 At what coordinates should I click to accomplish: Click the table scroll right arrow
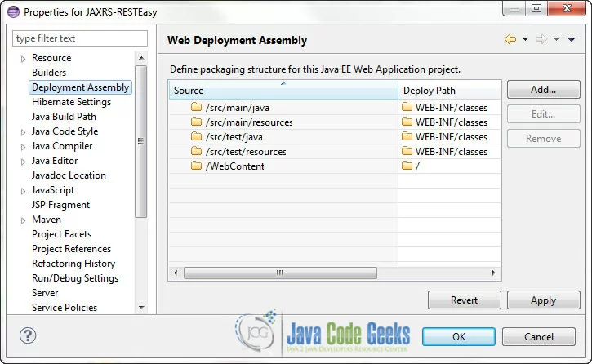click(x=493, y=273)
